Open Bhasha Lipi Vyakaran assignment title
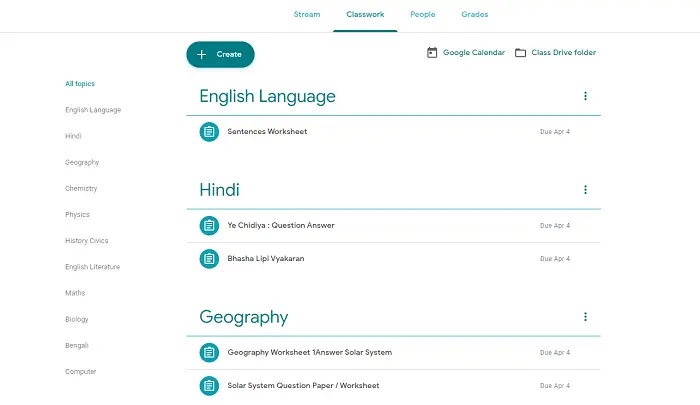Viewport: 700px width, 405px height. [x=266, y=259]
